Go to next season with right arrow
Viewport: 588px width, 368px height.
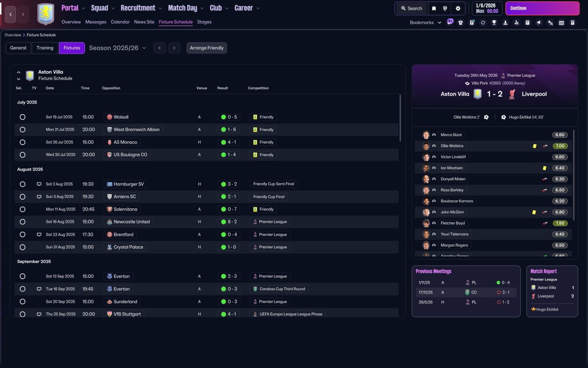[174, 48]
